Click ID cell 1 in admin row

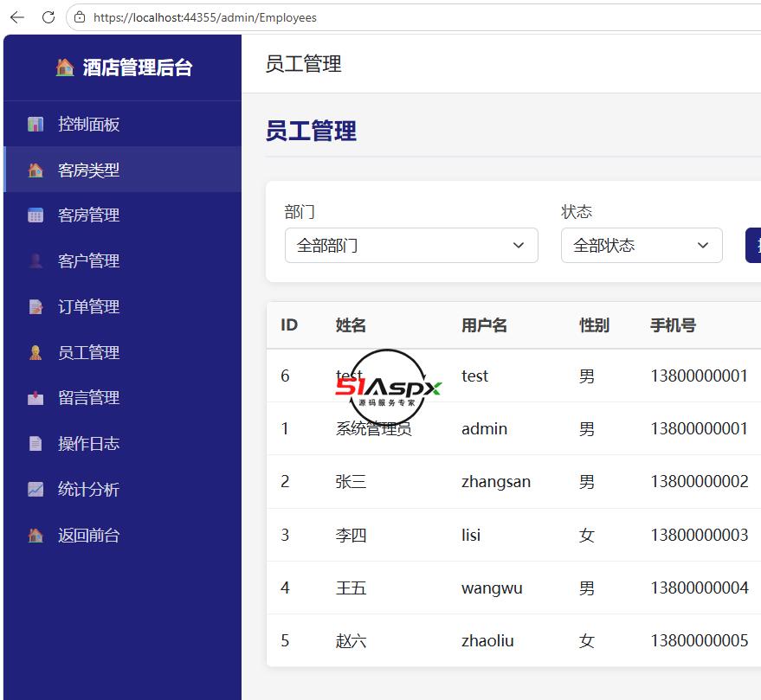point(285,429)
